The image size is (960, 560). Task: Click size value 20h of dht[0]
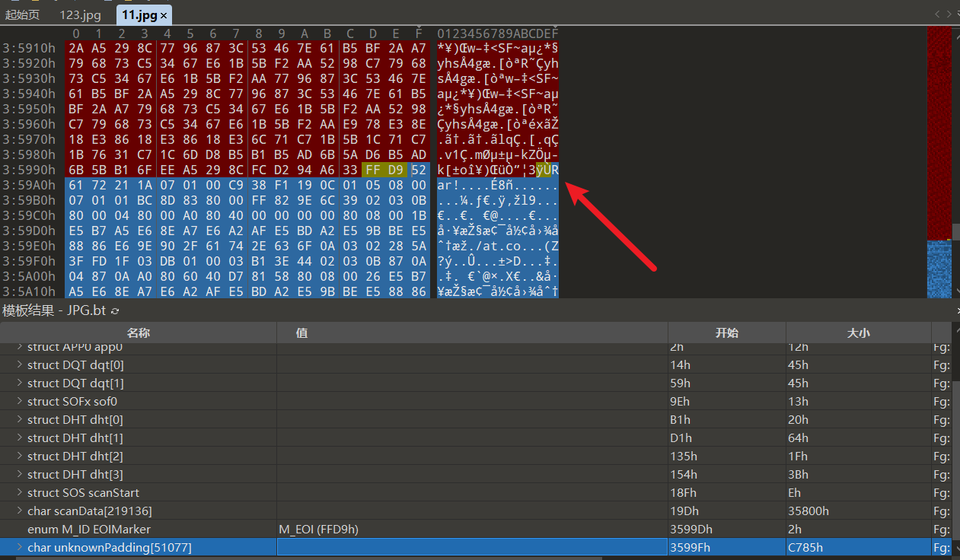coord(798,419)
